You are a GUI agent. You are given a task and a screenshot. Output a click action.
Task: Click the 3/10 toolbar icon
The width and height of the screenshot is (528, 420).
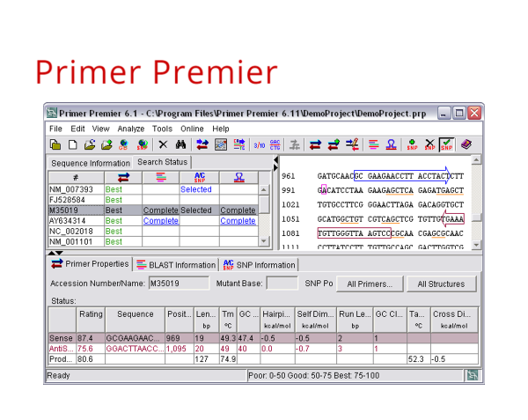259,145
